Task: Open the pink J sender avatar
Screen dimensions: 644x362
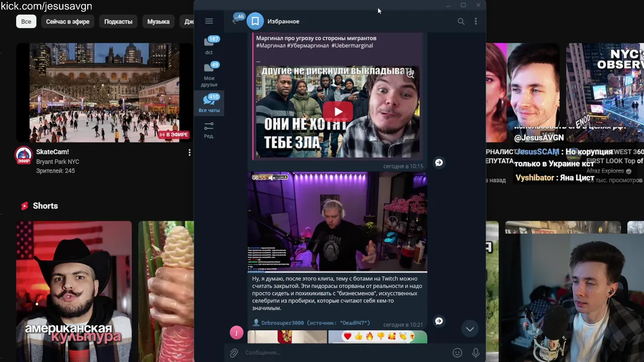Action: point(236,332)
